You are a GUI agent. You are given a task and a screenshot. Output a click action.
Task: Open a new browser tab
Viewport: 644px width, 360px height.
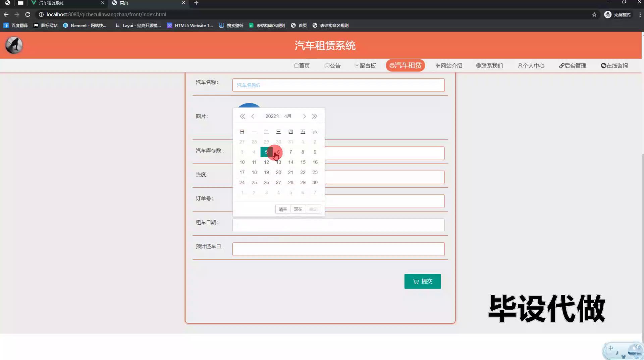[196, 3]
